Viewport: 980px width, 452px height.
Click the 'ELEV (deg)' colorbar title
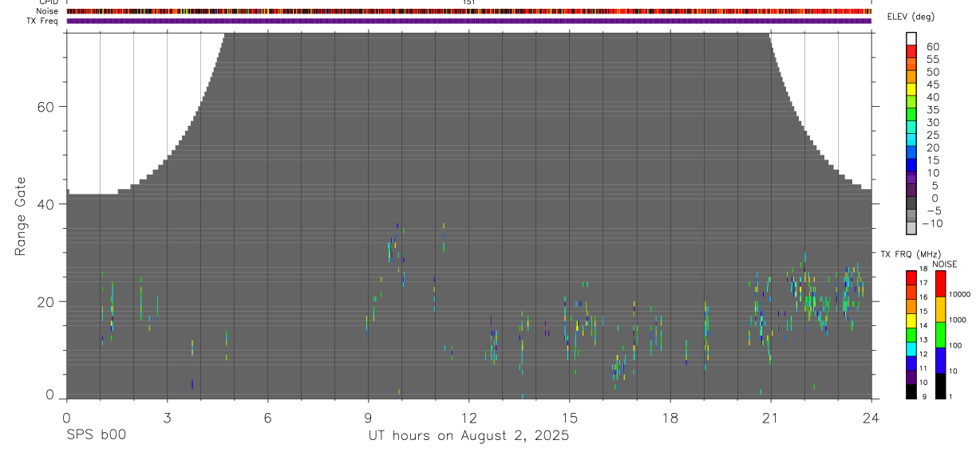click(911, 17)
